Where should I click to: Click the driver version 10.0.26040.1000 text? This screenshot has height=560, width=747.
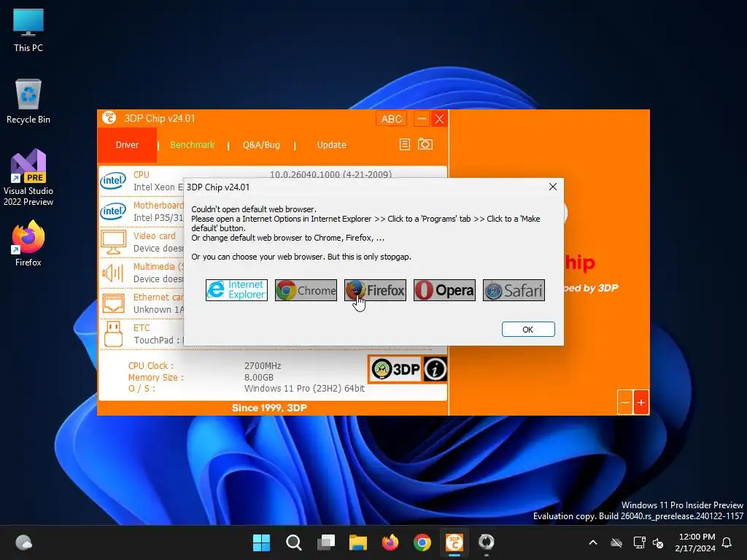pyautogui.click(x=330, y=174)
